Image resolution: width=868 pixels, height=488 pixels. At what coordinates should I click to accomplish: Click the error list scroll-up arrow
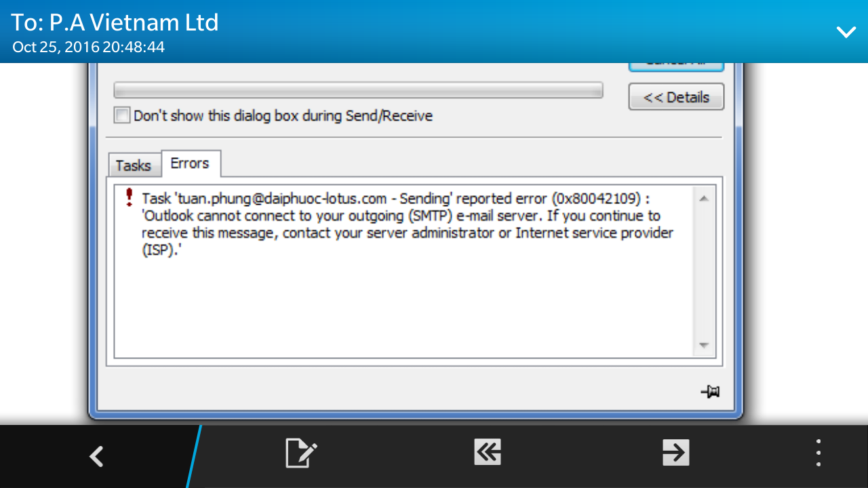(x=703, y=199)
